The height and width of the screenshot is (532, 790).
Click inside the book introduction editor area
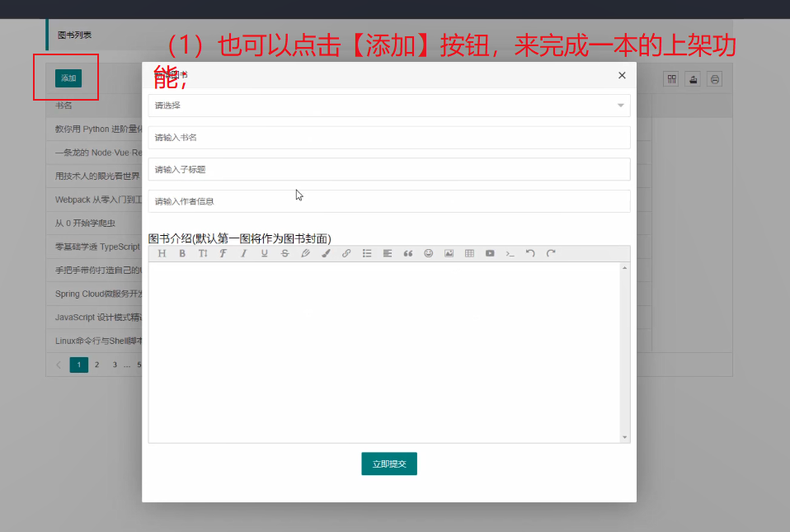tap(384, 352)
